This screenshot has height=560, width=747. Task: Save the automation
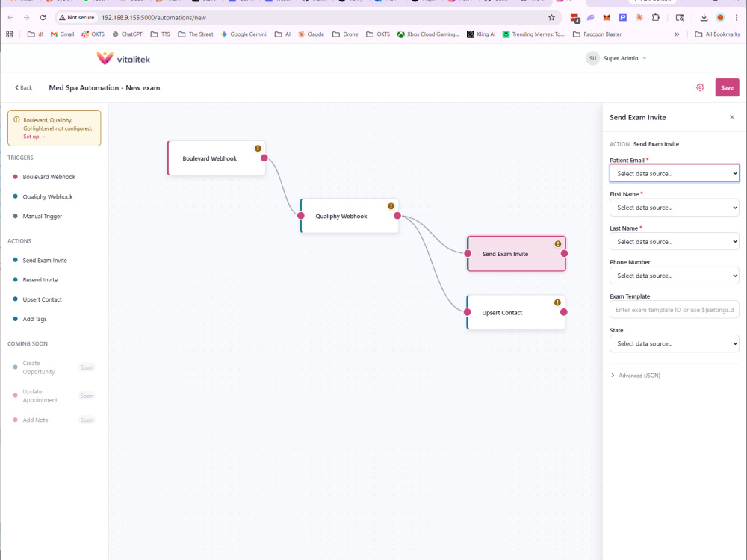coord(727,87)
